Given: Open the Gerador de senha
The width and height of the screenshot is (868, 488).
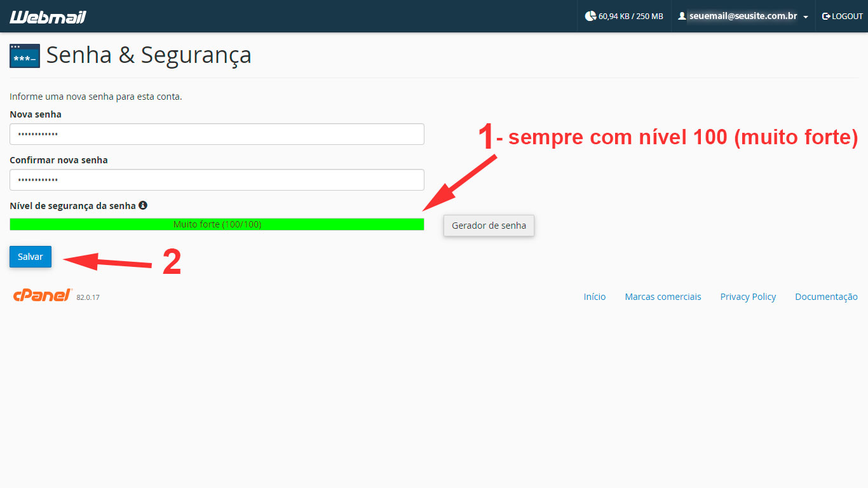Looking at the screenshot, I should [x=489, y=226].
